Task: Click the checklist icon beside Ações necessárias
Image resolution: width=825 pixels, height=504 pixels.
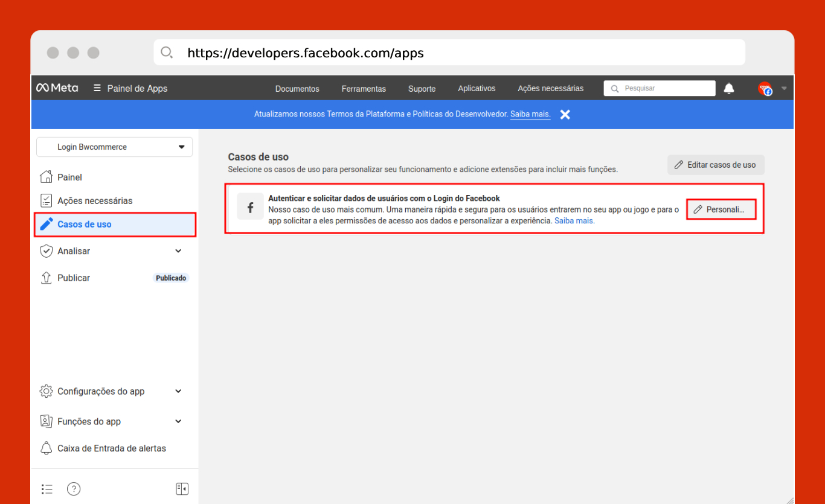Action: 46,200
